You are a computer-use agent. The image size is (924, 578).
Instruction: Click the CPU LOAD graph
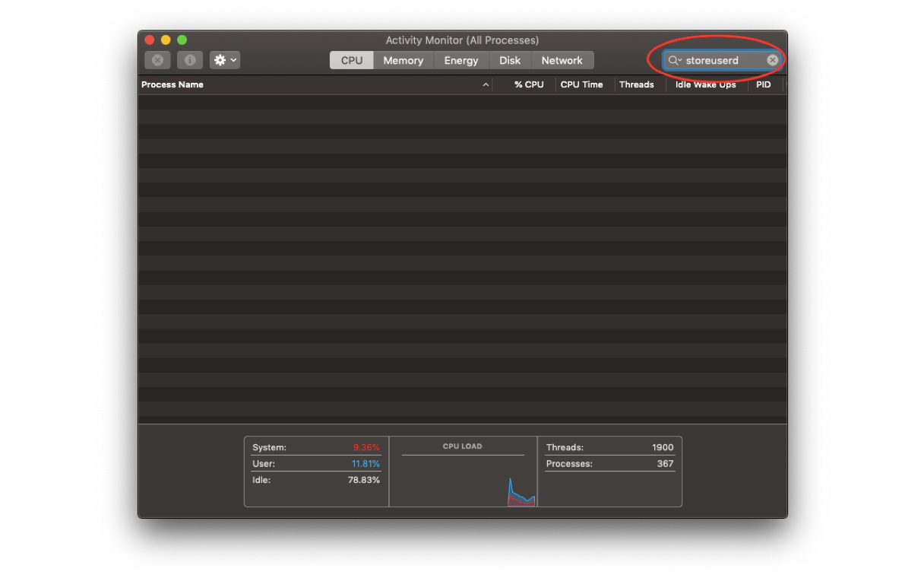coord(463,472)
